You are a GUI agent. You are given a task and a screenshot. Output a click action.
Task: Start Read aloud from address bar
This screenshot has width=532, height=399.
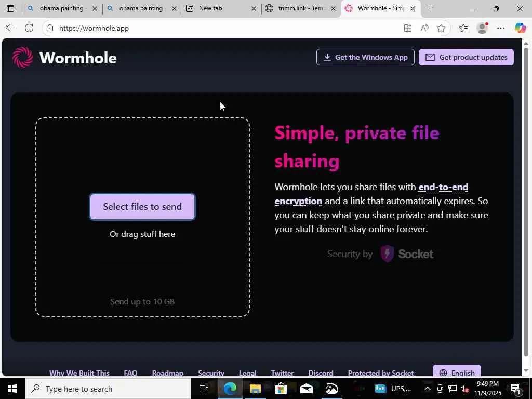(x=424, y=28)
